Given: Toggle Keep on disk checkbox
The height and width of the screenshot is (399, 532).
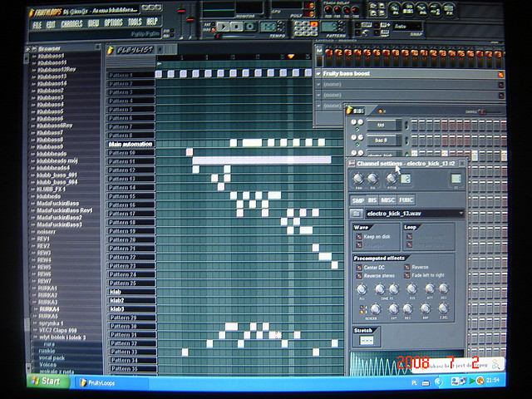Looking at the screenshot, I should pyautogui.click(x=359, y=236).
